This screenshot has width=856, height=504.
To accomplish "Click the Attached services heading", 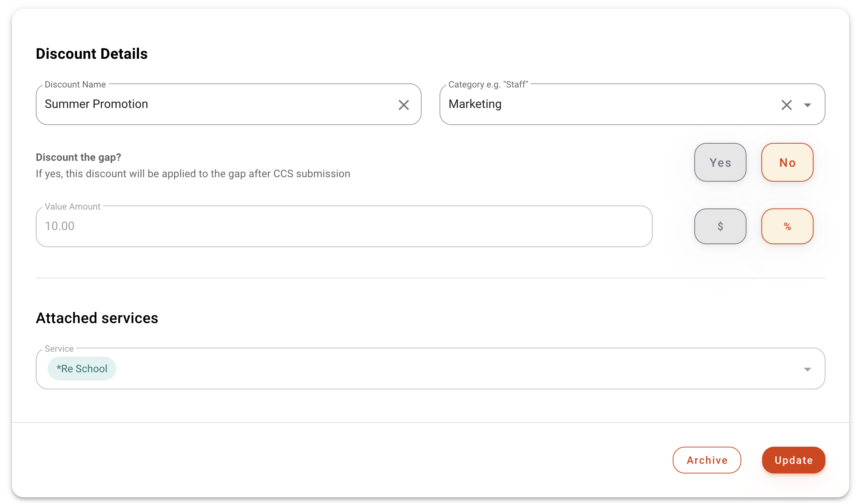I will [x=97, y=318].
